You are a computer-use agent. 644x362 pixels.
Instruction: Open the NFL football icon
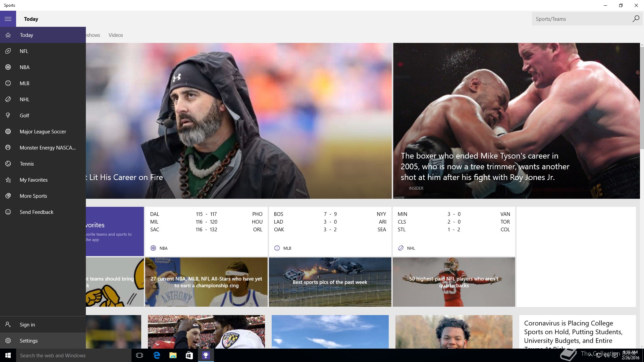(x=8, y=51)
